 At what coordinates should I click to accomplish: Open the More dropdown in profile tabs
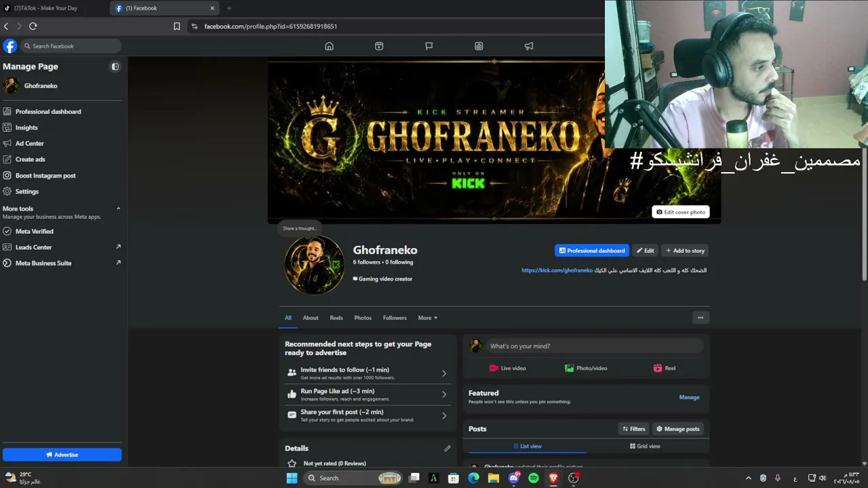pyautogui.click(x=428, y=318)
